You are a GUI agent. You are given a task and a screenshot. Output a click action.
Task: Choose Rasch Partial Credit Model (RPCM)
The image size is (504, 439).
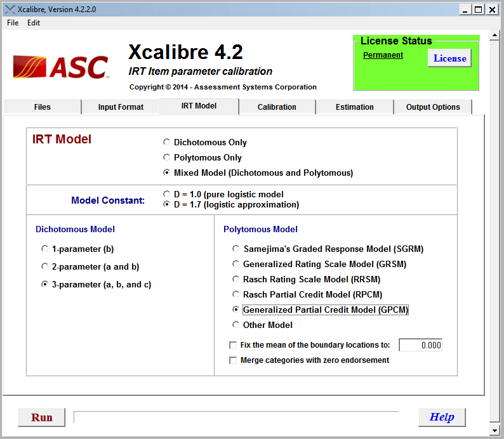point(236,295)
